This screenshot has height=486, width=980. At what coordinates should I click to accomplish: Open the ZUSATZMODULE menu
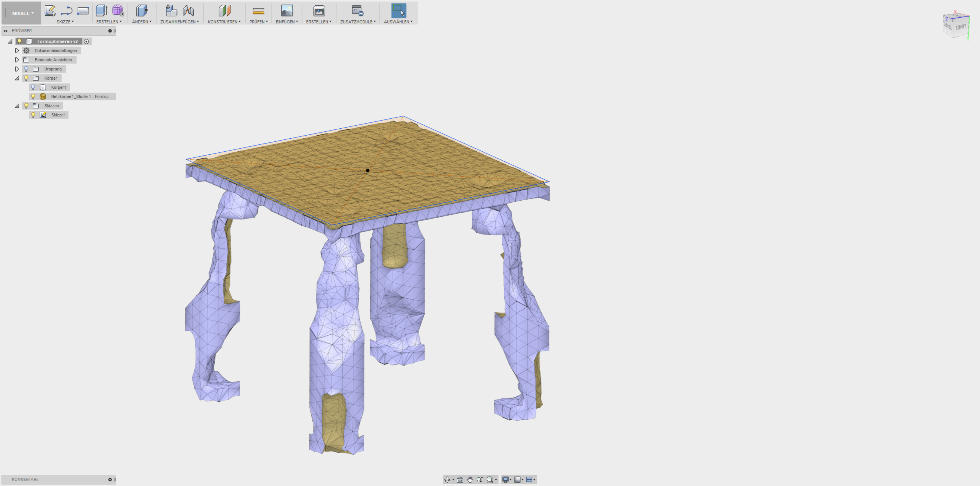pyautogui.click(x=358, y=22)
